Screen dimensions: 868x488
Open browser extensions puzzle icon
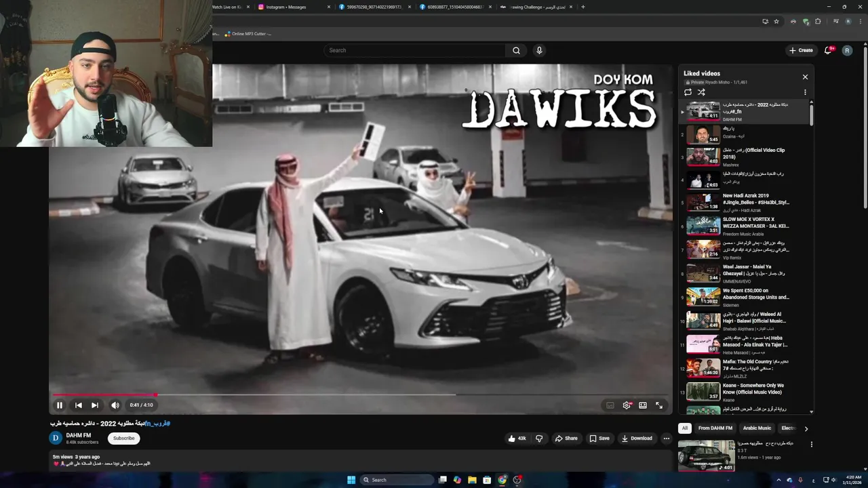coord(818,22)
